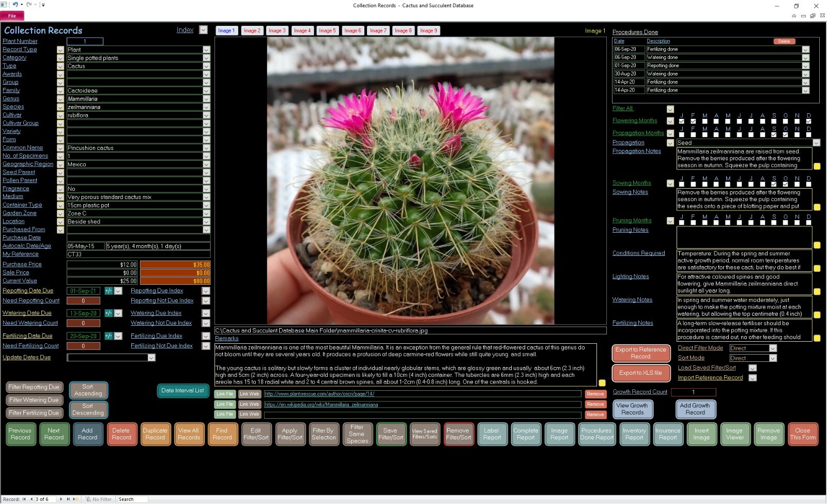The width and height of the screenshot is (827, 504).
Task: Click yellow square next to Fertilizing Notes
Action: click(x=817, y=338)
